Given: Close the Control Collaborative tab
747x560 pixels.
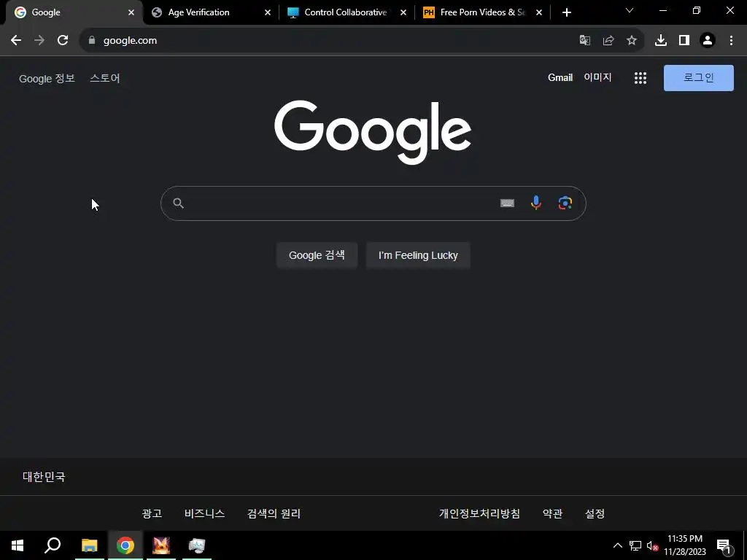Looking at the screenshot, I should tap(403, 12).
